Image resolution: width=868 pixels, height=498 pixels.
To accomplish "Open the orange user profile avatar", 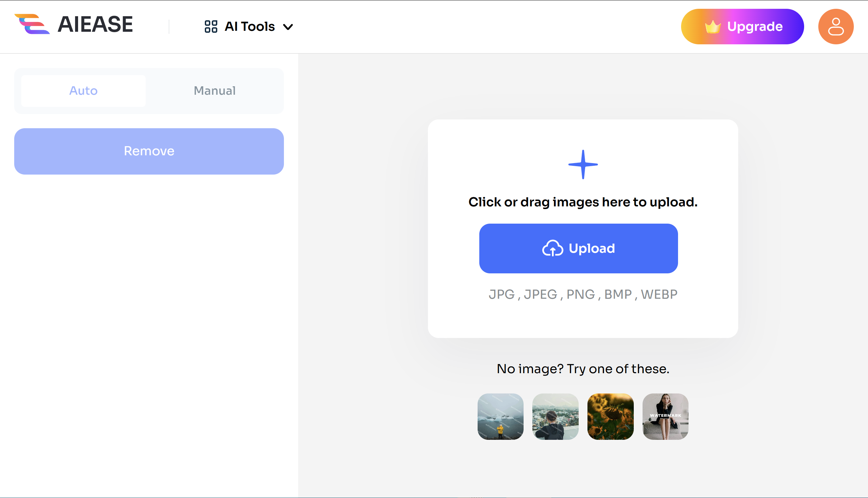I will [x=836, y=26].
